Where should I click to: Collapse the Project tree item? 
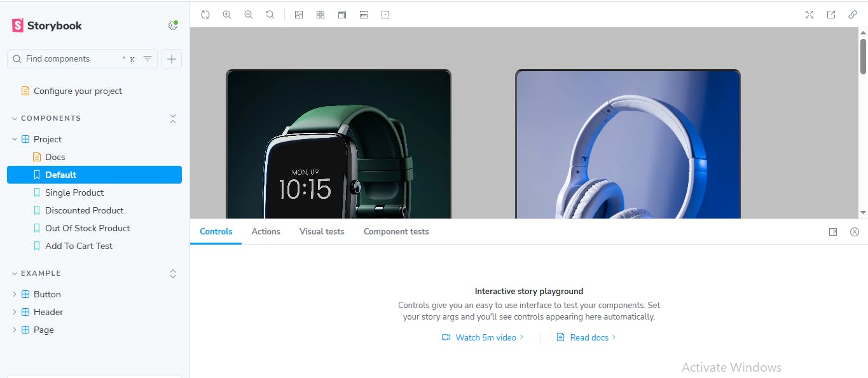click(14, 138)
